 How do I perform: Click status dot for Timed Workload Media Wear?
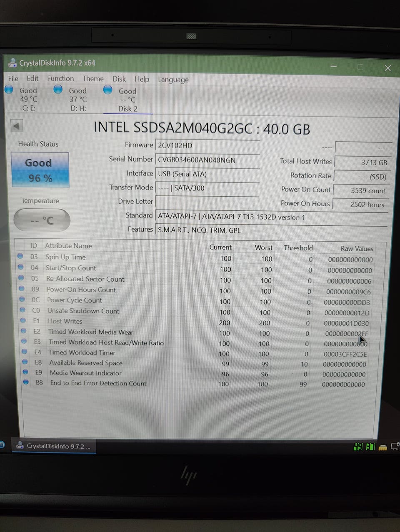[23, 331]
